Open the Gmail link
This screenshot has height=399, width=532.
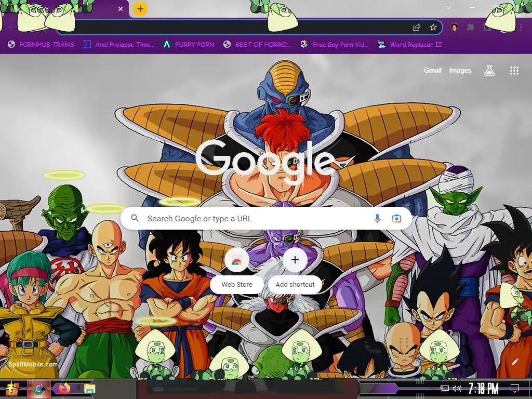tap(432, 71)
